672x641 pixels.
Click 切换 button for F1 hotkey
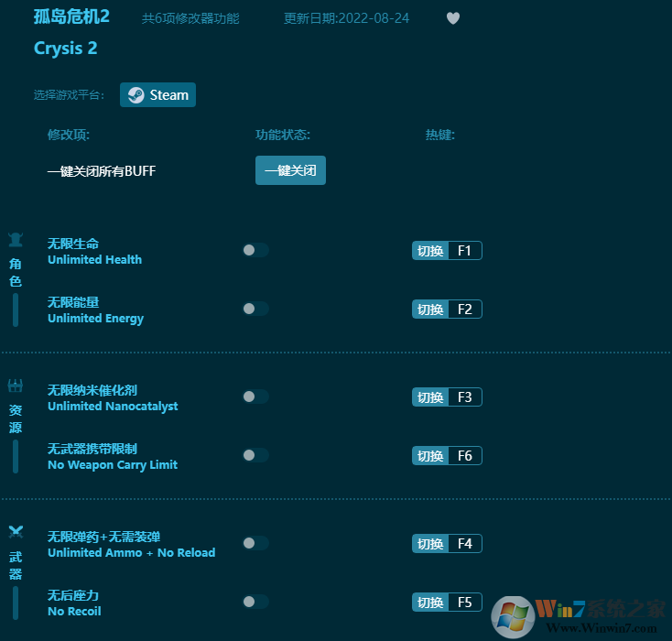[x=430, y=250]
